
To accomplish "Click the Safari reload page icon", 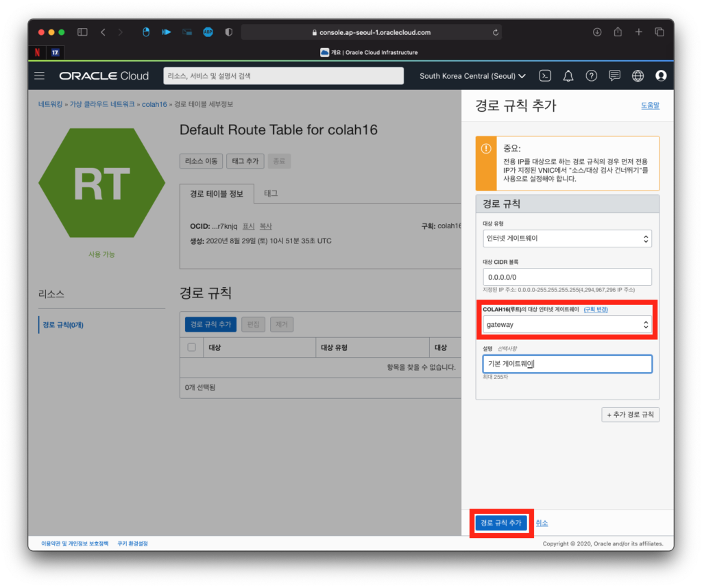I will [x=495, y=32].
